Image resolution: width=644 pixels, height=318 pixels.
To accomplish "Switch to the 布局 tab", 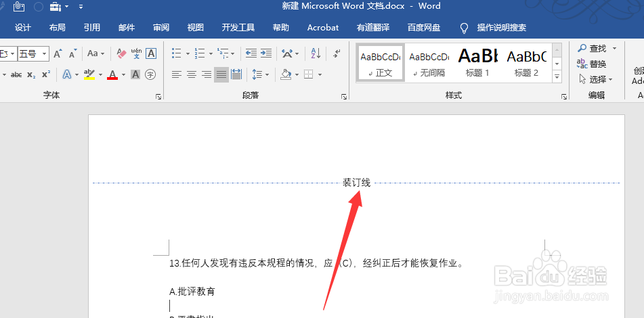I will pyautogui.click(x=57, y=28).
